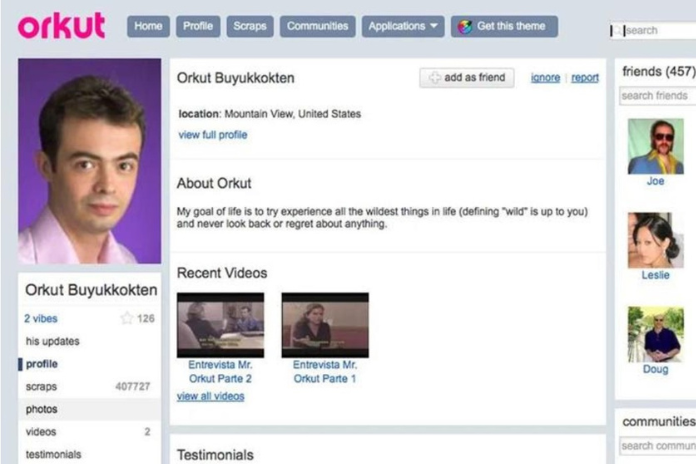
Task: Open Leslie's friend profile picture
Action: coord(655,240)
